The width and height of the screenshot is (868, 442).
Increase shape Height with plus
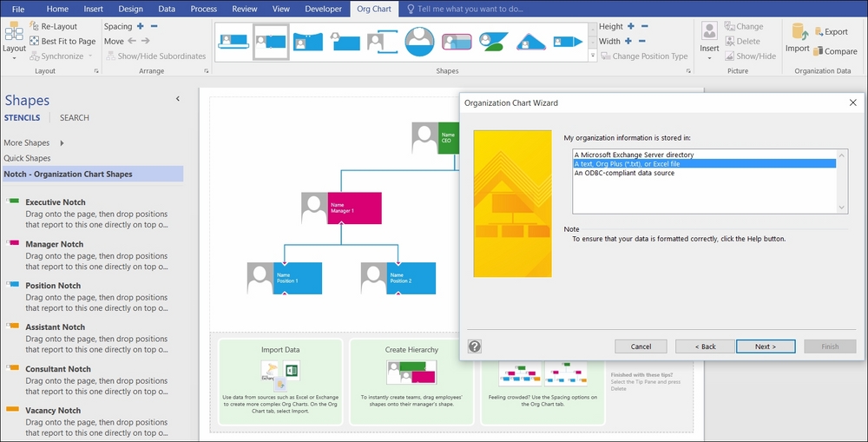(x=630, y=26)
